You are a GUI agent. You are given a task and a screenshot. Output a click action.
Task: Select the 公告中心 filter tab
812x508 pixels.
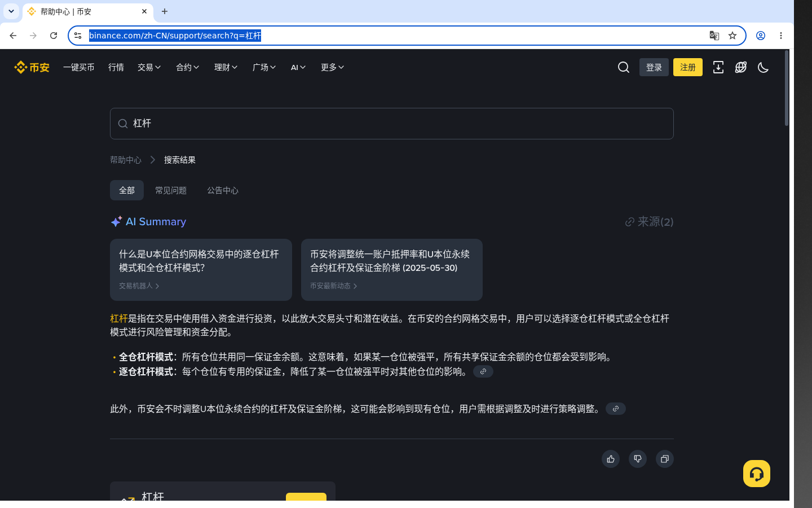pyautogui.click(x=223, y=190)
